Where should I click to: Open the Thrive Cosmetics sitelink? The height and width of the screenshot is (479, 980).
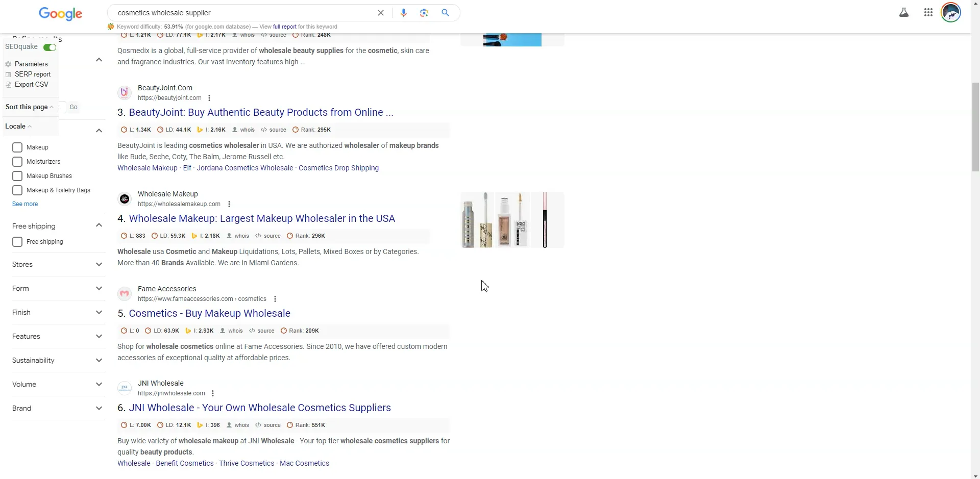[247, 463]
